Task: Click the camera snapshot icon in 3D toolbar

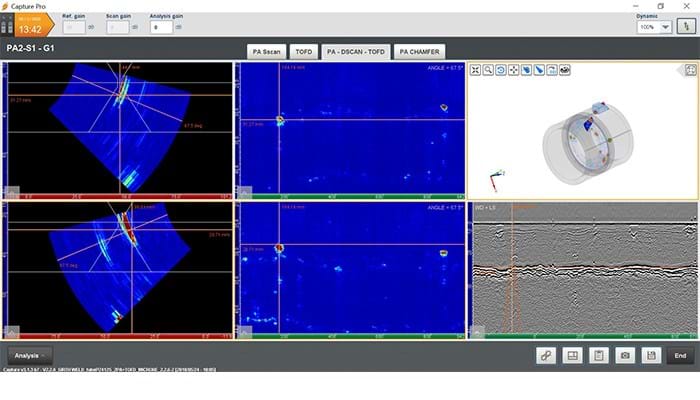Action: click(565, 71)
